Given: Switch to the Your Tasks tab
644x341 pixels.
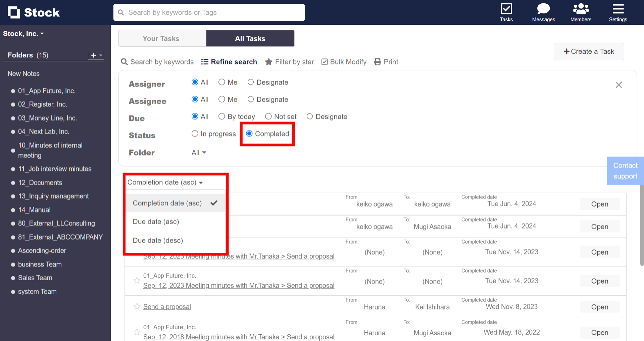Looking at the screenshot, I should [161, 38].
